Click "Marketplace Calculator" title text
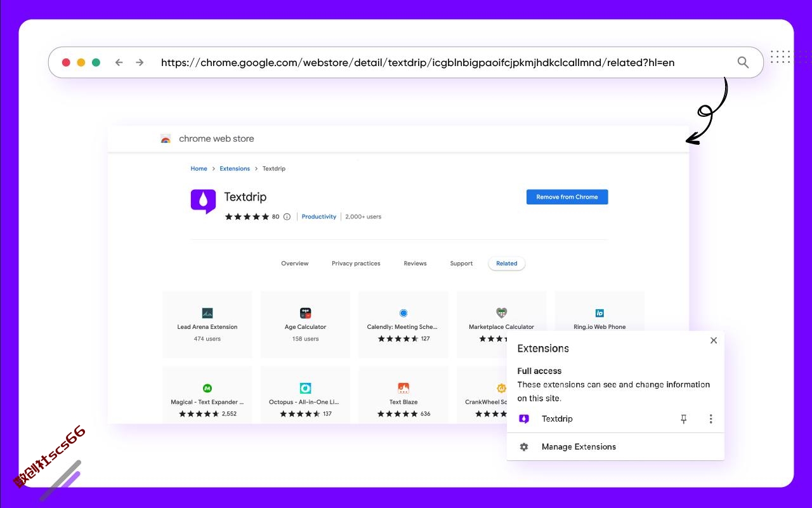This screenshot has height=508, width=812. [501, 327]
